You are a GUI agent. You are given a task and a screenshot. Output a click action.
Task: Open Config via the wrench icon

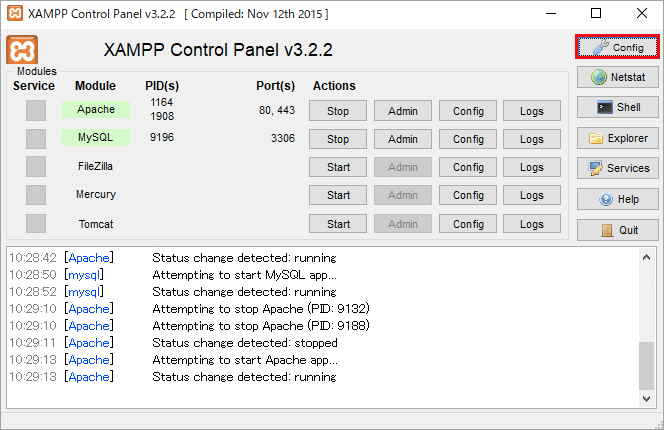click(x=600, y=47)
